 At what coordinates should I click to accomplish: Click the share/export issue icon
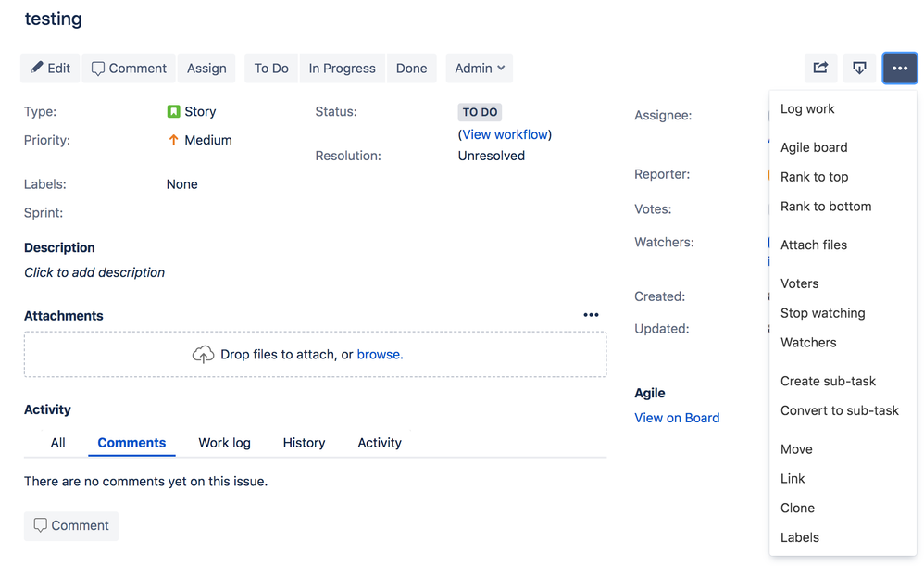(x=820, y=68)
